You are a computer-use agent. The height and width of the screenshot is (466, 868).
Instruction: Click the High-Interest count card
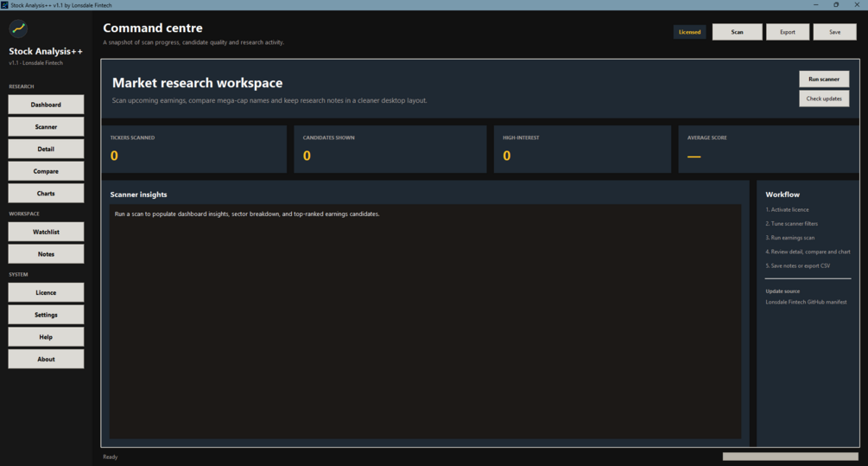pos(582,149)
